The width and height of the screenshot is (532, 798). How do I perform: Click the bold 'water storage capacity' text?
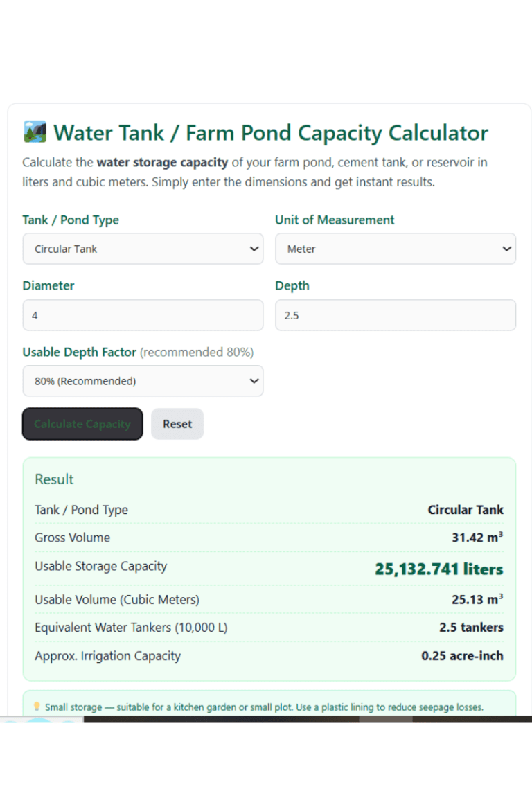162,162
